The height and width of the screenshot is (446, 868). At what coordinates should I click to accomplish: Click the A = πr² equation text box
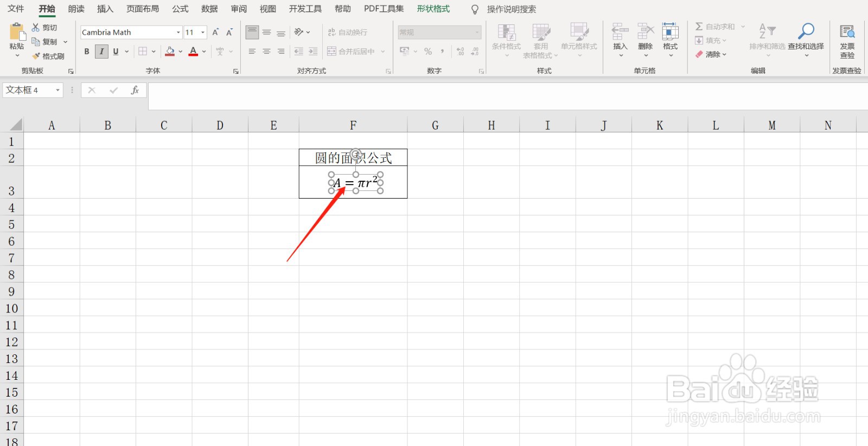pyautogui.click(x=356, y=183)
